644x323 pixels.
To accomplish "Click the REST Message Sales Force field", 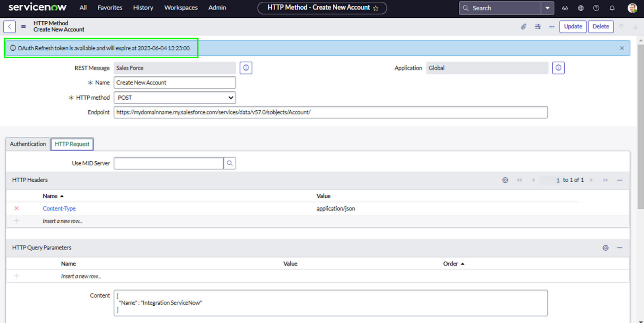I will point(175,68).
